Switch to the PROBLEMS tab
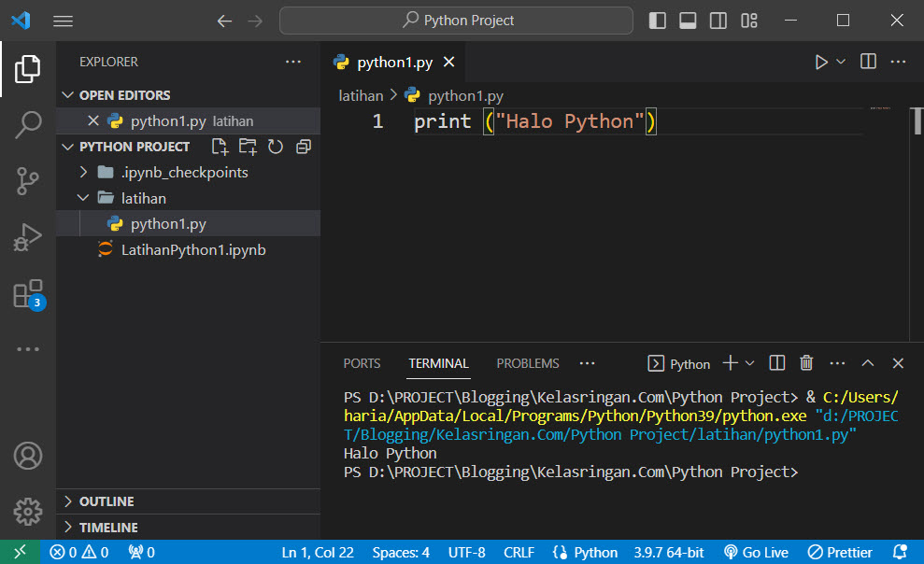Screen dimensions: 924x564 point(528,363)
